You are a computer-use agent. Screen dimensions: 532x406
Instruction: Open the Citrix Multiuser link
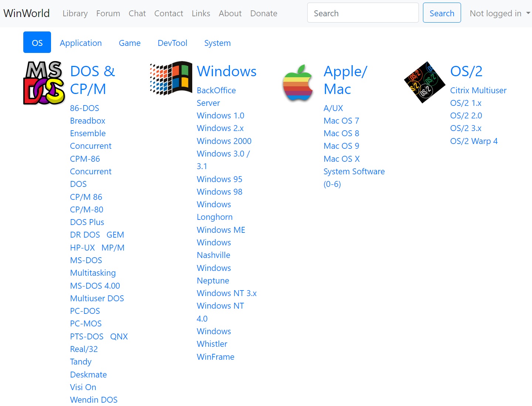[478, 90]
